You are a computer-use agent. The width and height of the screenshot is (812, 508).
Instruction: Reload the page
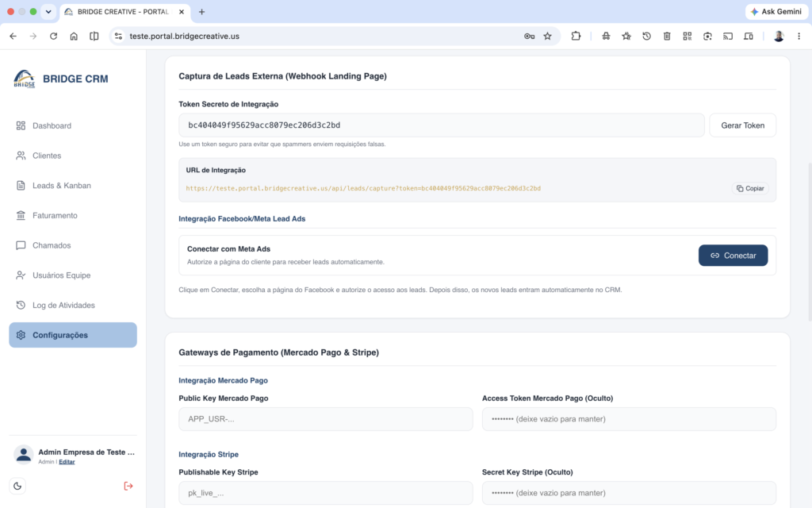(53, 37)
